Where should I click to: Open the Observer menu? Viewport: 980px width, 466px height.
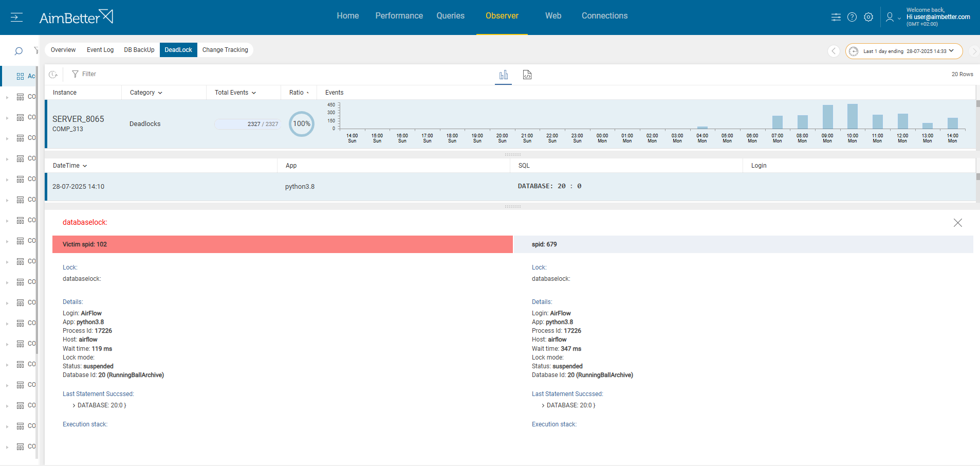[502, 16]
